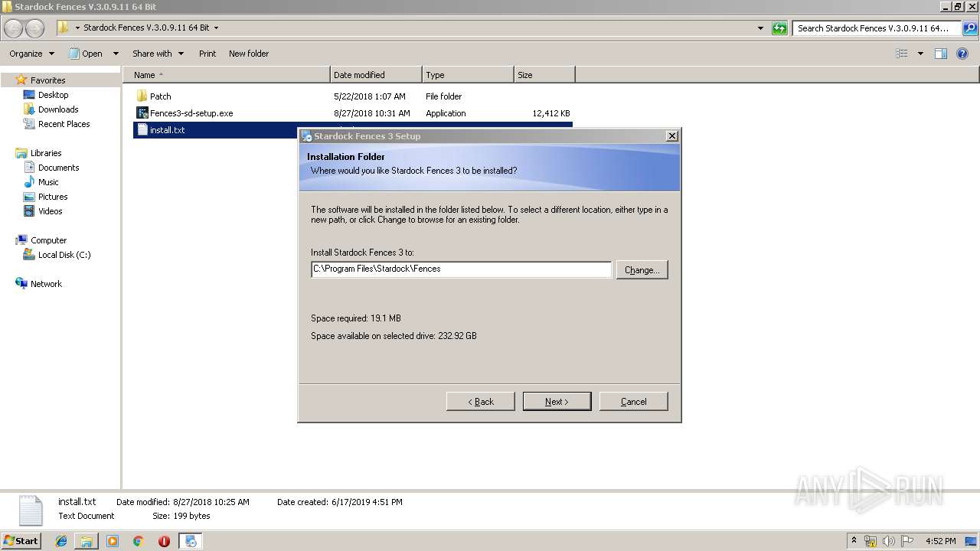Screen dimensions: 980x551
Task: Click the green refresh button
Action: point(779,28)
